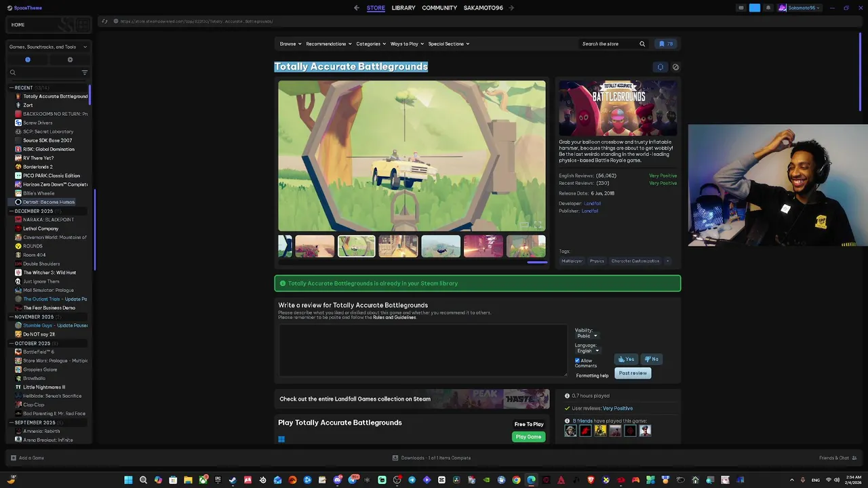Open the library grid view icon
The width and height of the screenshot is (868, 488).
[x=83, y=25]
